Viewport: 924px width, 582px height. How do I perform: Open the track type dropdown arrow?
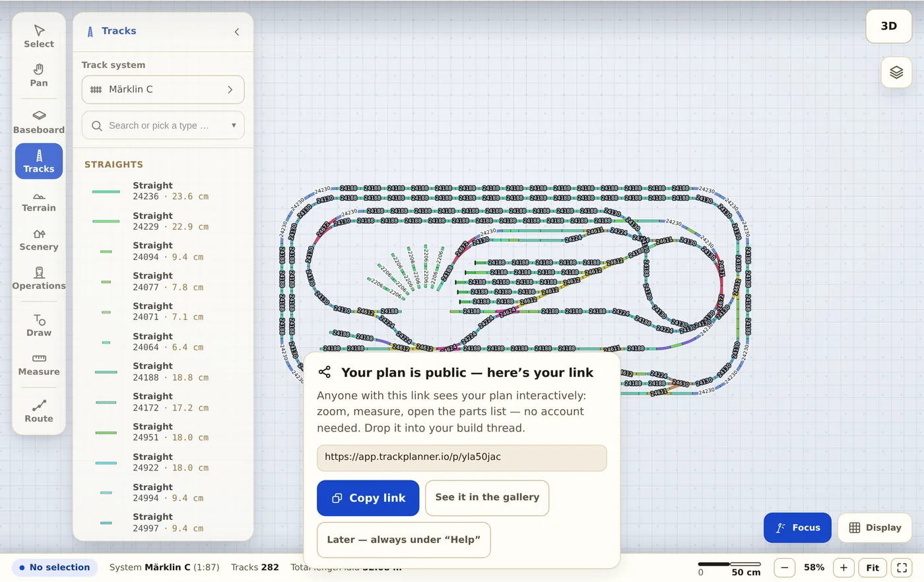coord(234,125)
